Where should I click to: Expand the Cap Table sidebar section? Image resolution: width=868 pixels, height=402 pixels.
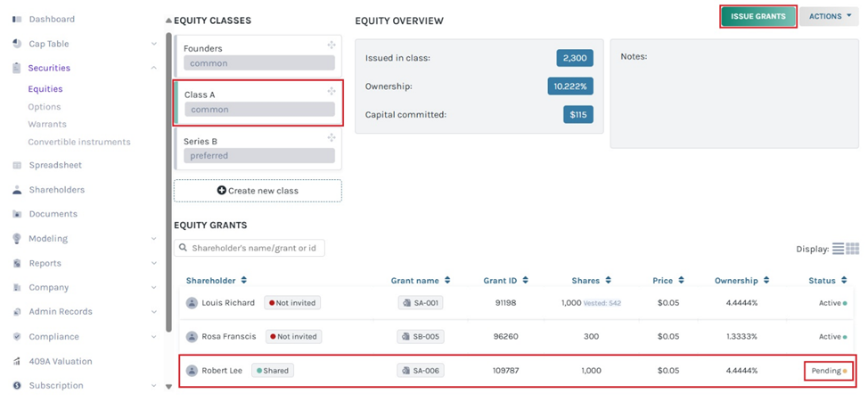[x=154, y=44]
